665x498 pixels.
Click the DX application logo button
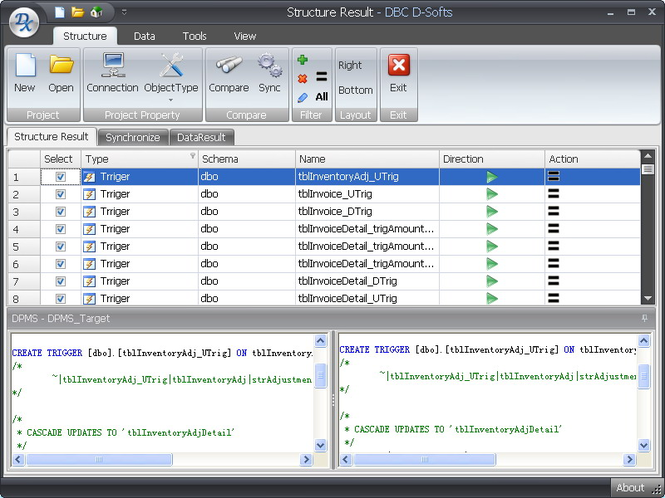24,23
